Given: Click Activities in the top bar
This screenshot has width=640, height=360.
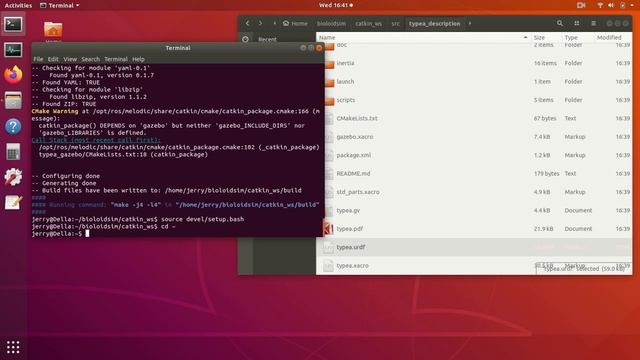Looking at the screenshot, I should (18, 5).
